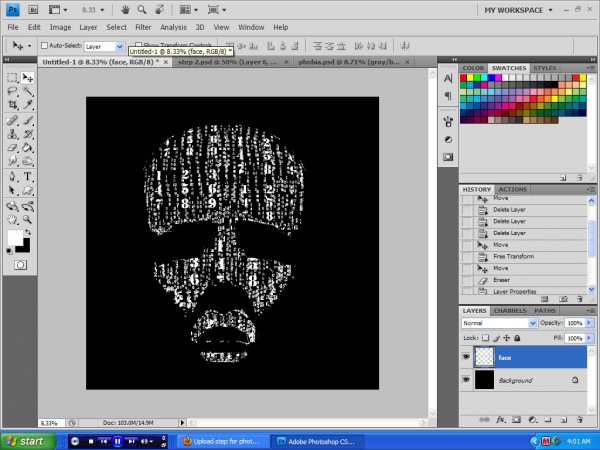Open the Arrange Documents dropdown

tap(189, 10)
